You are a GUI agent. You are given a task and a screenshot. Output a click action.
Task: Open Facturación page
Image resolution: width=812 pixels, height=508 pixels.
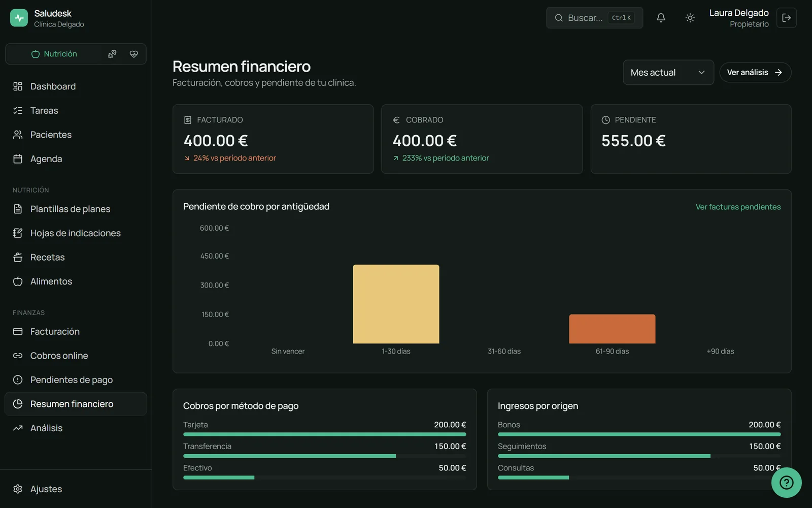click(76, 332)
